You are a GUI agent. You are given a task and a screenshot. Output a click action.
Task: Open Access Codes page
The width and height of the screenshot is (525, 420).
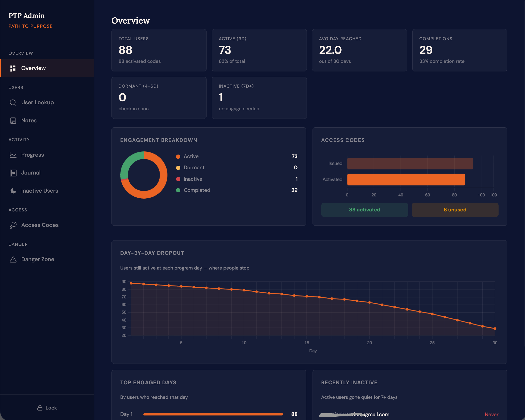pos(47,225)
